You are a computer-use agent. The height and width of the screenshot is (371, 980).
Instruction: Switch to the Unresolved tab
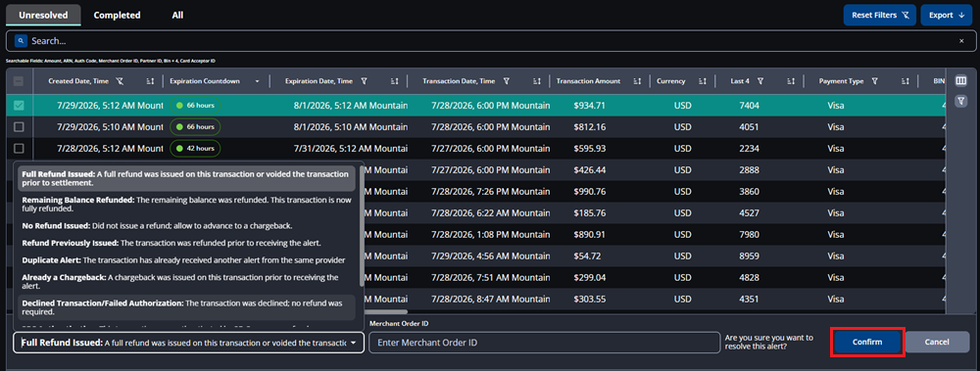(43, 15)
